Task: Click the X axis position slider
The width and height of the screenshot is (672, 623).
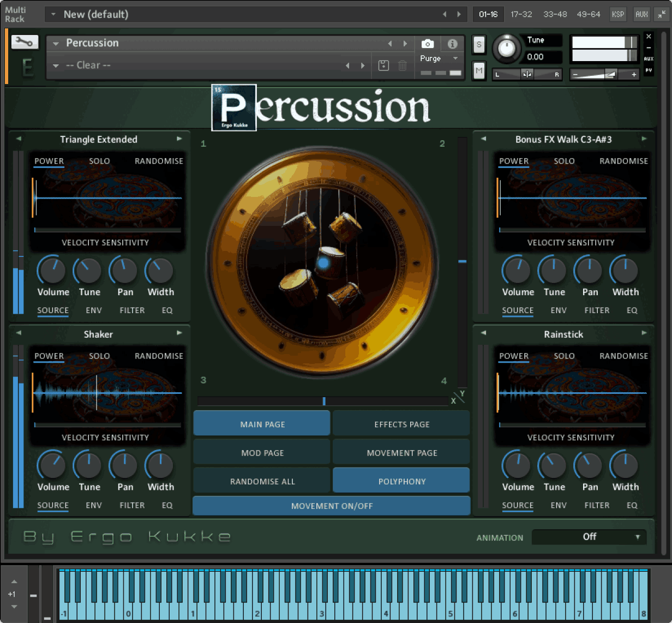Action: pyautogui.click(x=323, y=401)
